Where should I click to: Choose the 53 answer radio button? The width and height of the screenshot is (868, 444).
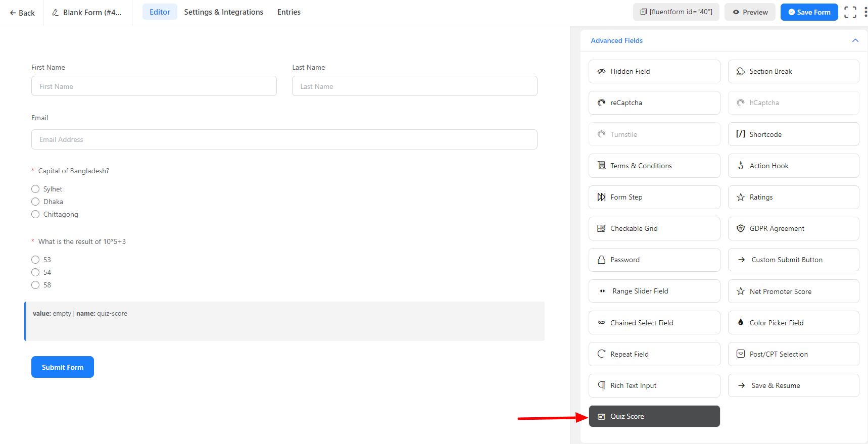[35, 260]
